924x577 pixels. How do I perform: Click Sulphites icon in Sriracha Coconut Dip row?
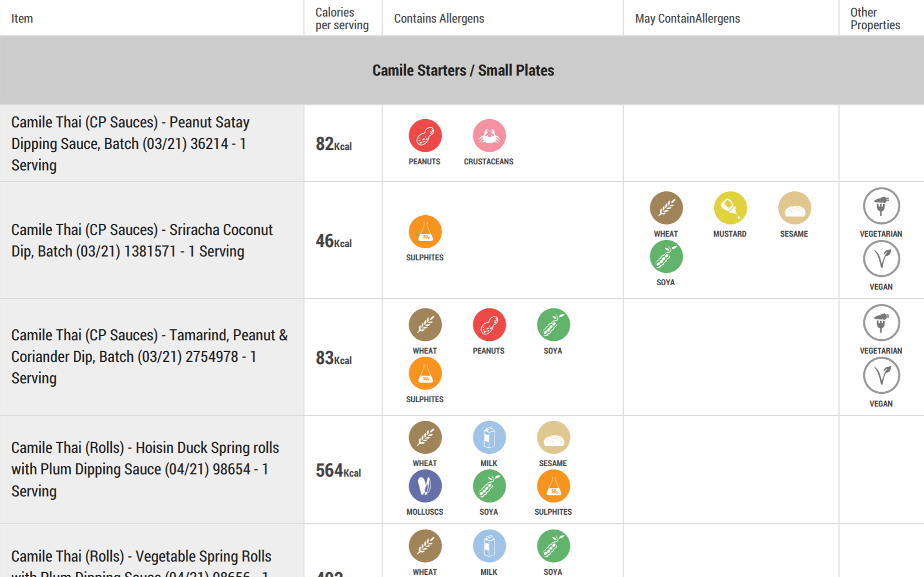click(x=425, y=232)
